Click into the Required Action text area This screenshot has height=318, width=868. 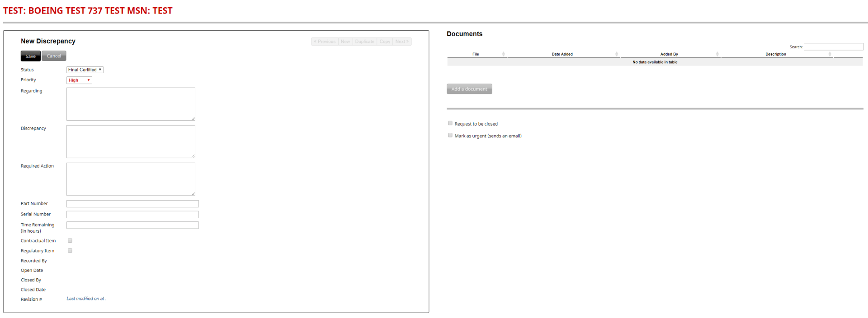click(131, 179)
